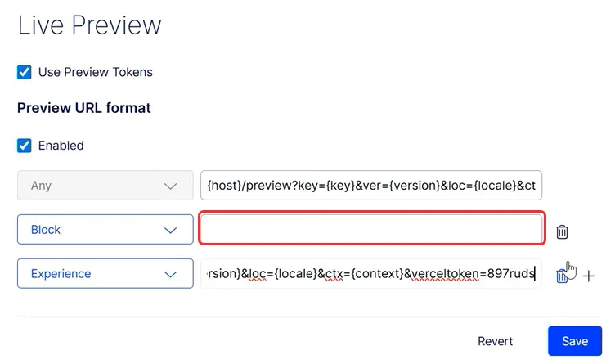Click the Any dropdown chevron arrow
This screenshot has height=364, width=615.
pos(170,186)
